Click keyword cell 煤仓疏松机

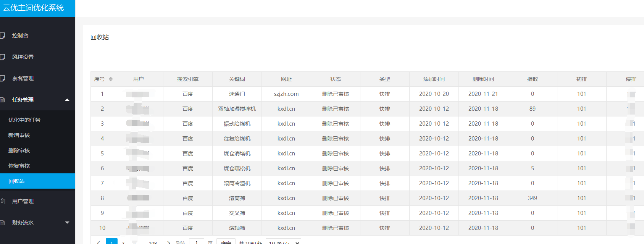coord(237,168)
